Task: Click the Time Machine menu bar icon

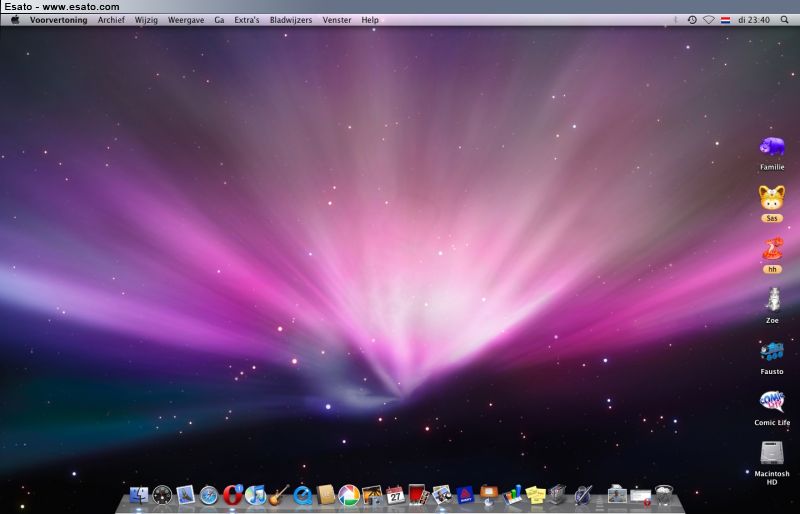Action: pyautogui.click(x=692, y=20)
